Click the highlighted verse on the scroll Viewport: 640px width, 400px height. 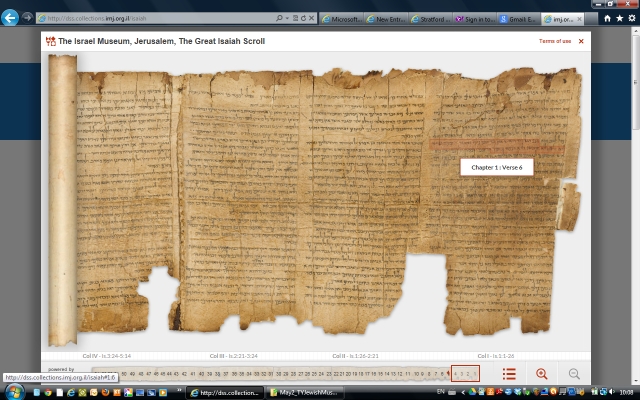tap(497, 146)
